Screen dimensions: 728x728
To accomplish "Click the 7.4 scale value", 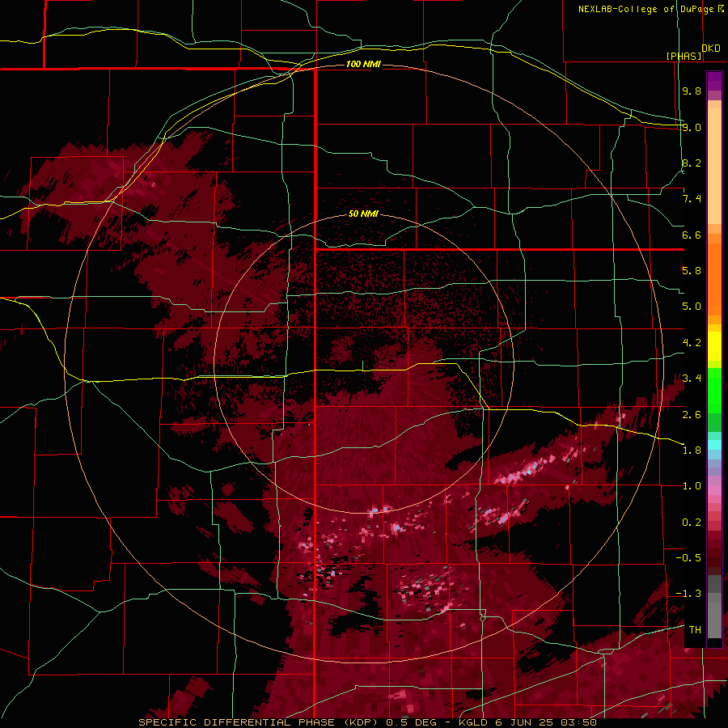I will [692, 199].
